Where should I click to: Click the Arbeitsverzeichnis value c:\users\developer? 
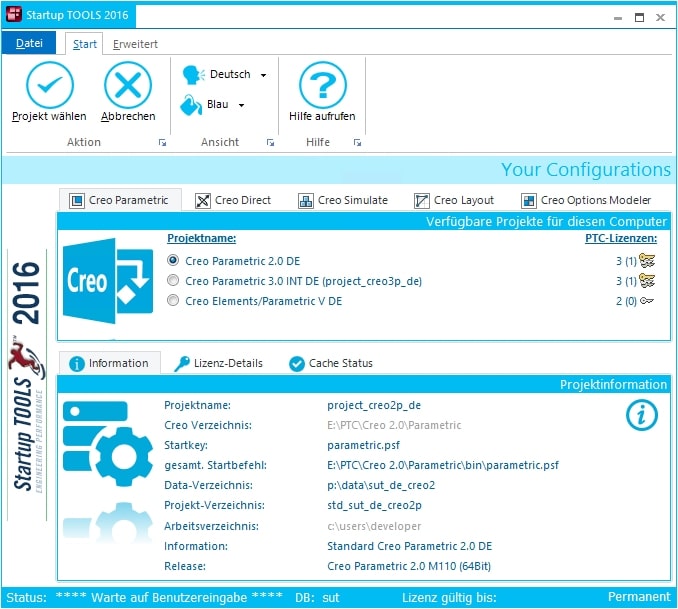(374, 526)
